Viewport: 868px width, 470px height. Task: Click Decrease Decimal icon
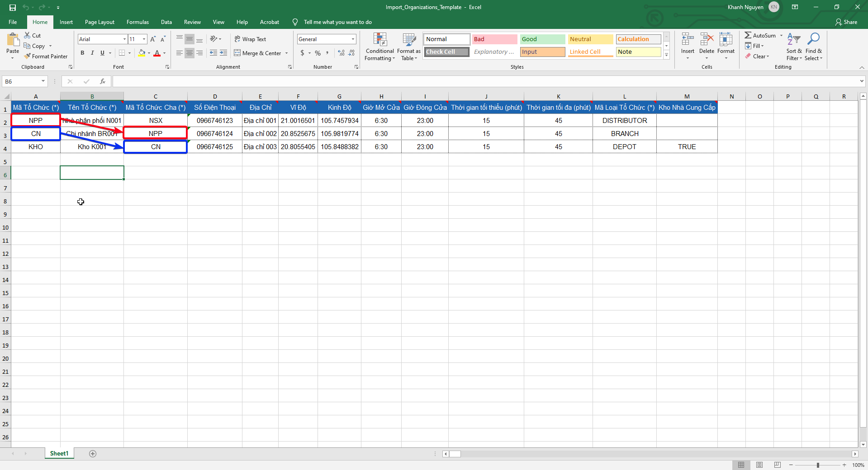[351, 53]
